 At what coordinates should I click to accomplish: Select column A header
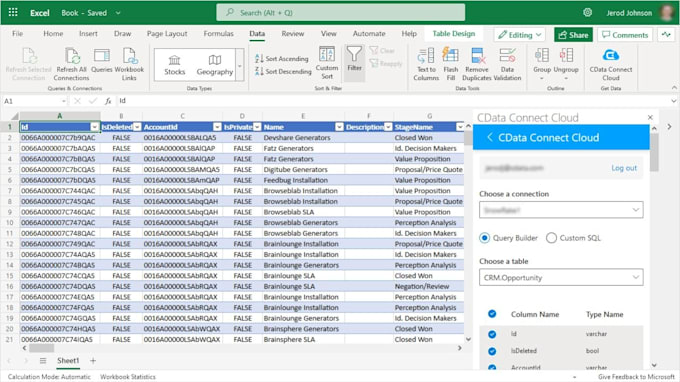pyautogui.click(x=60, y=116)
